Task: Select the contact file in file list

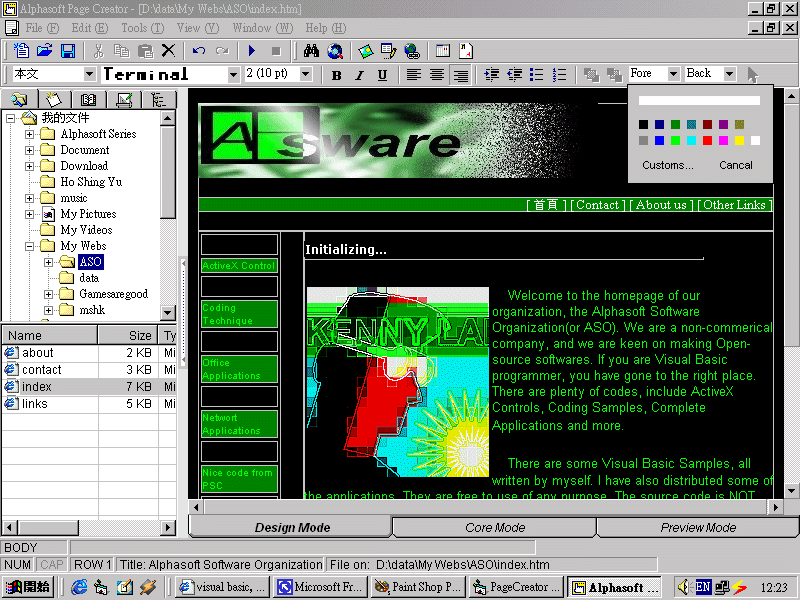Action: pyautogui.click(x=42, y=370)
